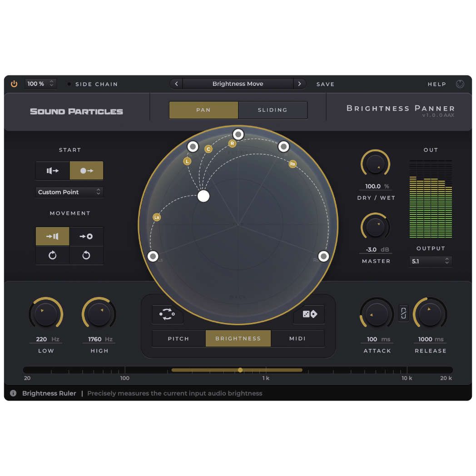
Task: Click the info icon in status bar
Action: [13, 393]
